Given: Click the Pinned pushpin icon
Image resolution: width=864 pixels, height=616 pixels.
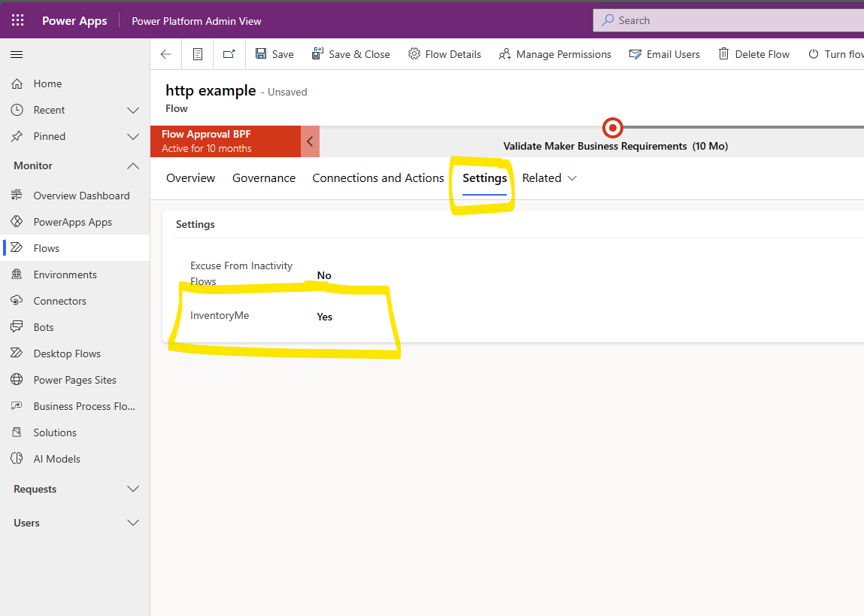Looking at the screenshot, I should pyautogui.click(x=17, y=136).
